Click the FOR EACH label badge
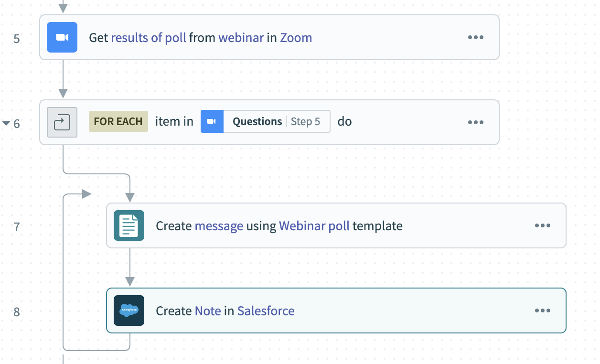 pyautogui.click(x=118, y=122)
